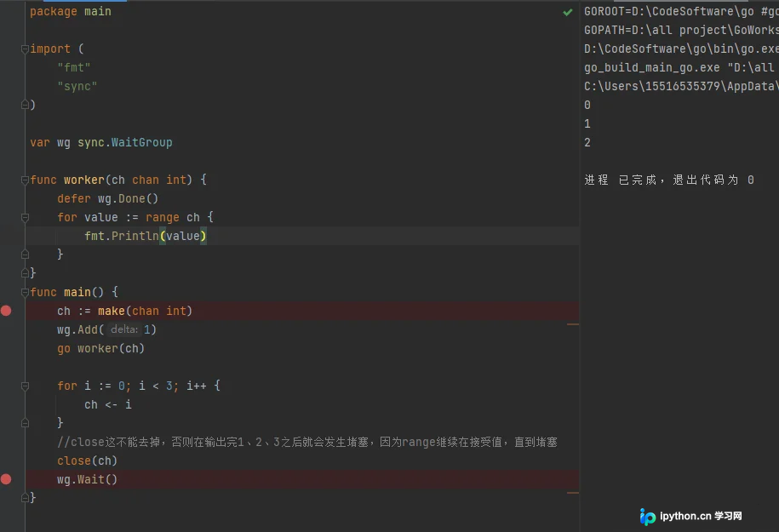Screen dimensions: 779x532
Task: Click the fold end marker closing func main
Action: [25, 498]
